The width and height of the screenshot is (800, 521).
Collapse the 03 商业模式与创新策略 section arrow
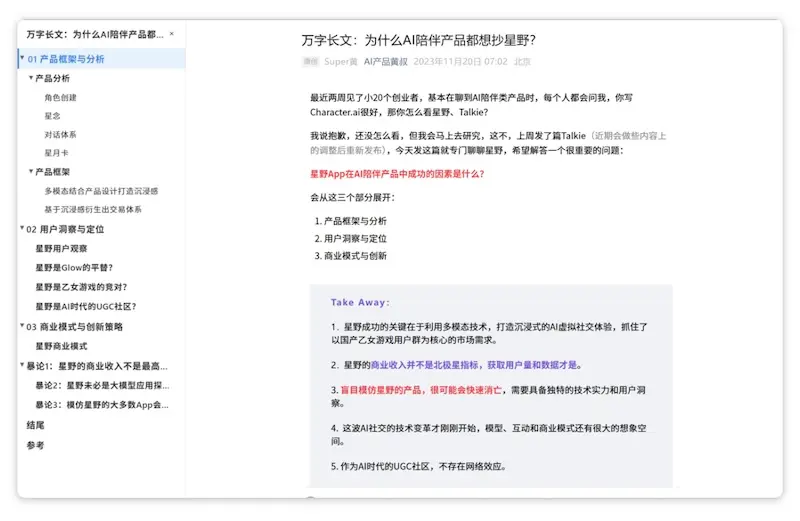click(x=22, y=326)
